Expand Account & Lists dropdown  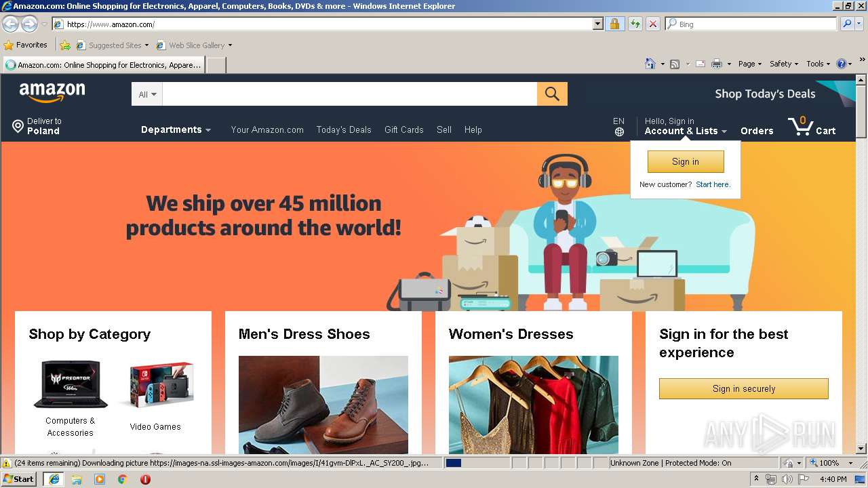click(x=686, y=131)
